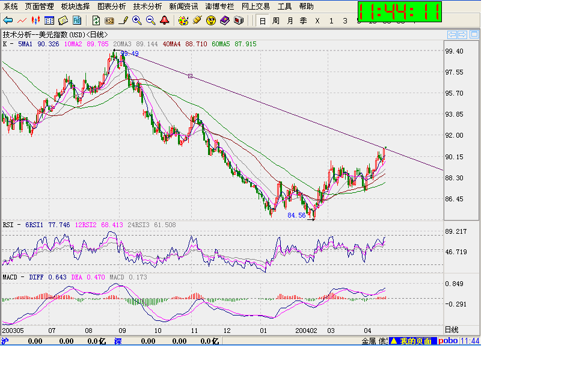The image size is (588, 372).
Task: Click the yellow plug connection icon
Action: point(197,20)
